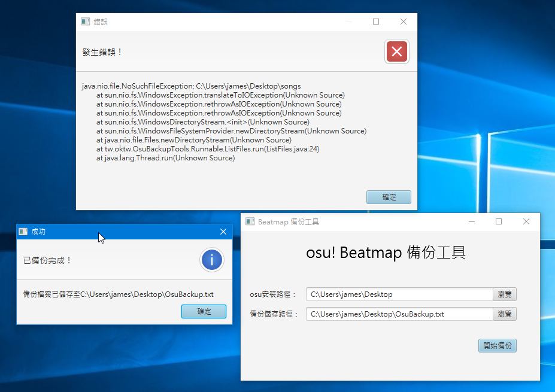Image resolution: width=555 pixels, height=392 pixels.
Task: Click the ListFiles.java:24 stack trace line
Action: pos(208,149)
